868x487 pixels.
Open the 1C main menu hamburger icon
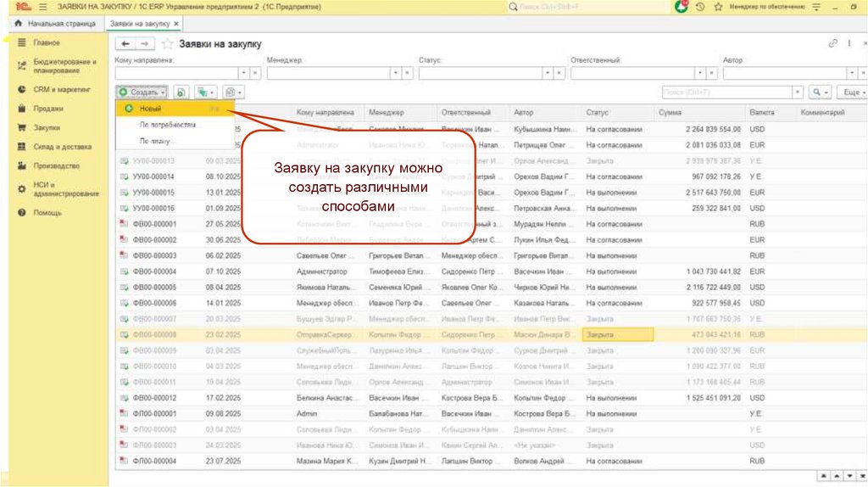(42, 7)
